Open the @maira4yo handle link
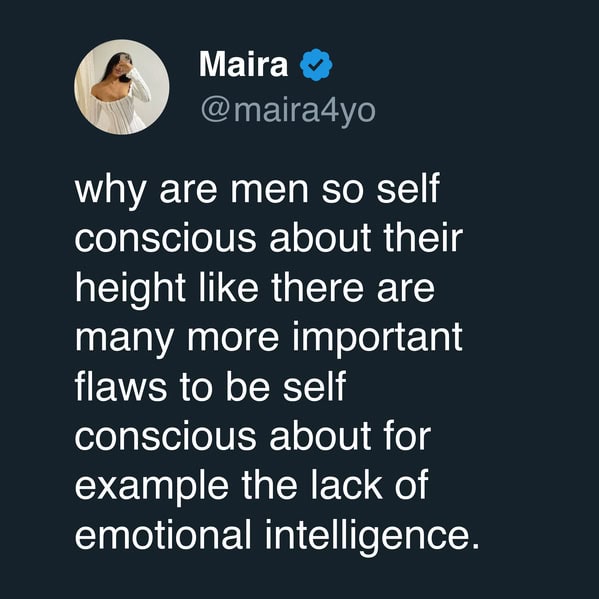Screen dimensions: 599x599 [288, 111]
